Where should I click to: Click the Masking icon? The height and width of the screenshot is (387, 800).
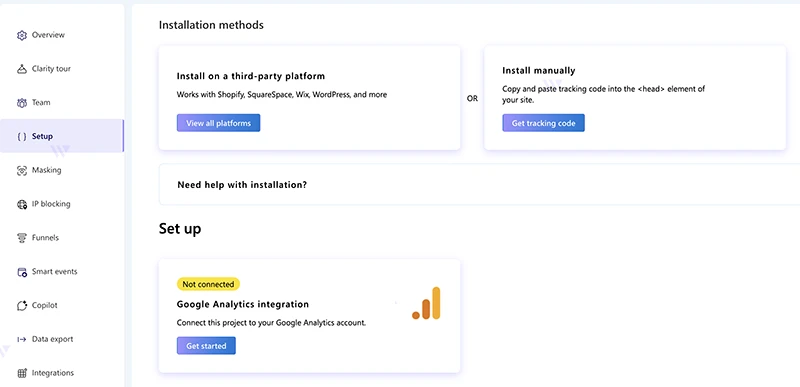tap(21, 170)
